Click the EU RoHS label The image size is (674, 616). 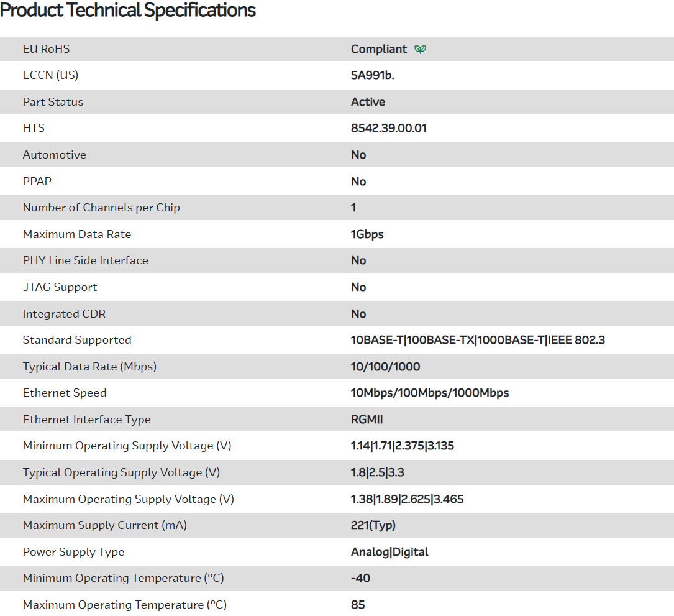[47, 49]
